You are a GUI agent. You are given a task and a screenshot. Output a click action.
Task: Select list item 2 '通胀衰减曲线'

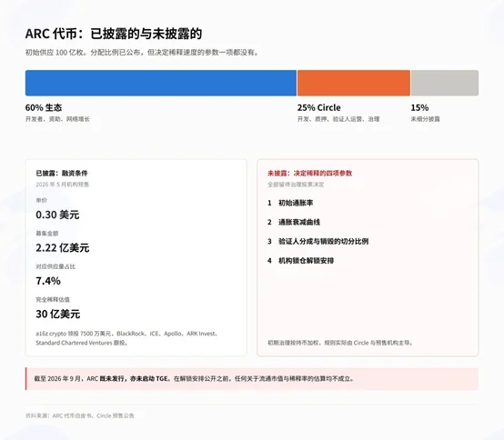coord(294,222)
